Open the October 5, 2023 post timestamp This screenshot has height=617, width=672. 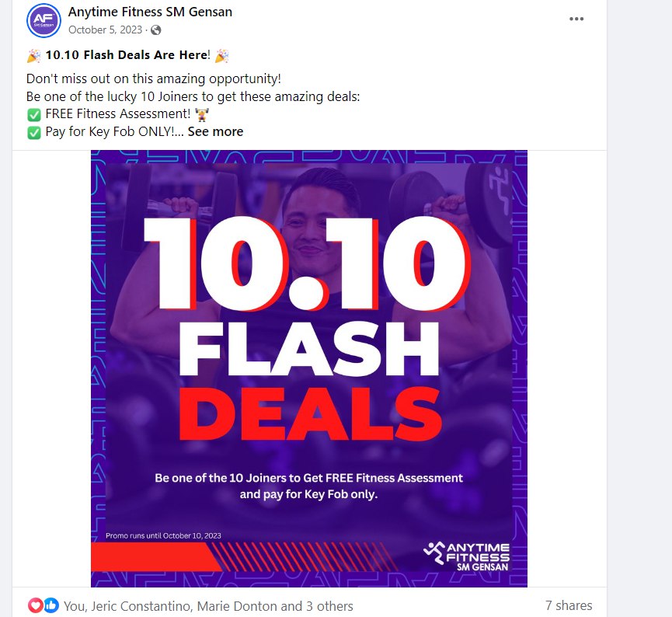click(x=105, y=30)
